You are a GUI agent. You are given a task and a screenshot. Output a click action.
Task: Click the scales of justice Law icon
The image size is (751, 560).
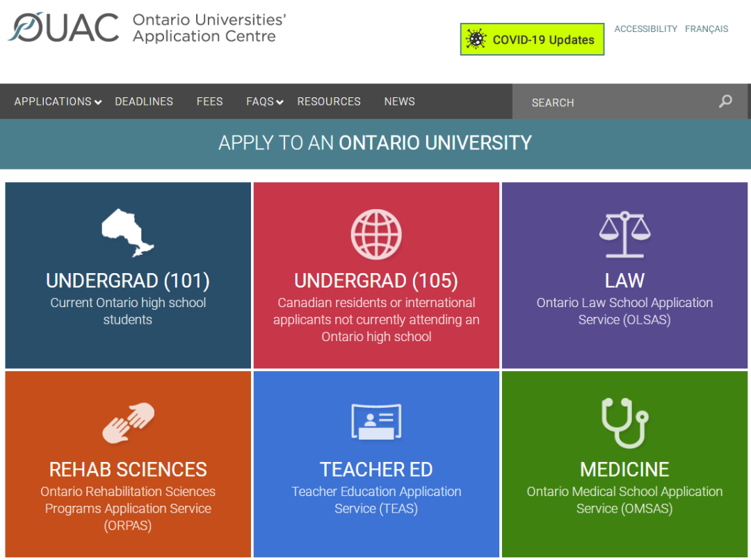click(x=624, y=234)
